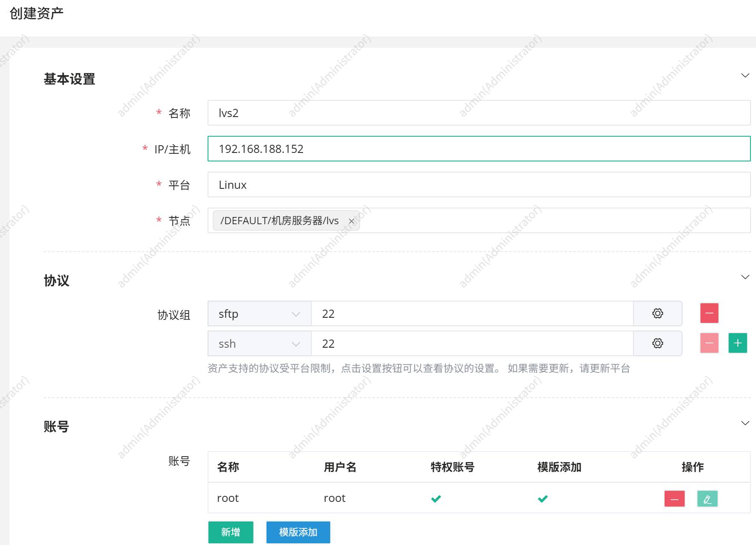Edit the sftp port field 22
756x545 pixels.
coord(472,314)
